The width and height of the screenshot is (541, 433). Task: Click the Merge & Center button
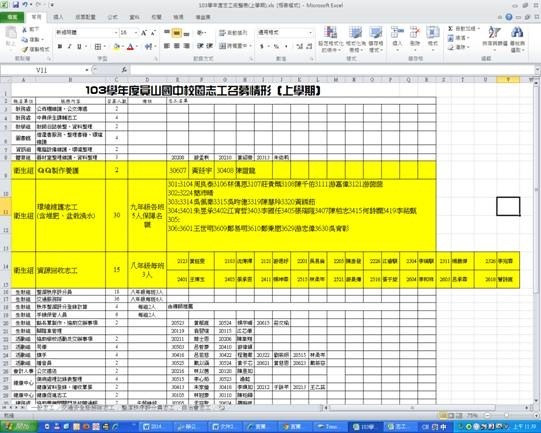tap(234, 46)
